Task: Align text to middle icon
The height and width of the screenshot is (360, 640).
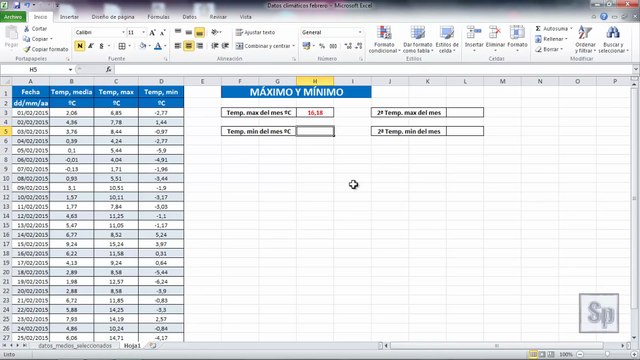Action: pos(189,32)
